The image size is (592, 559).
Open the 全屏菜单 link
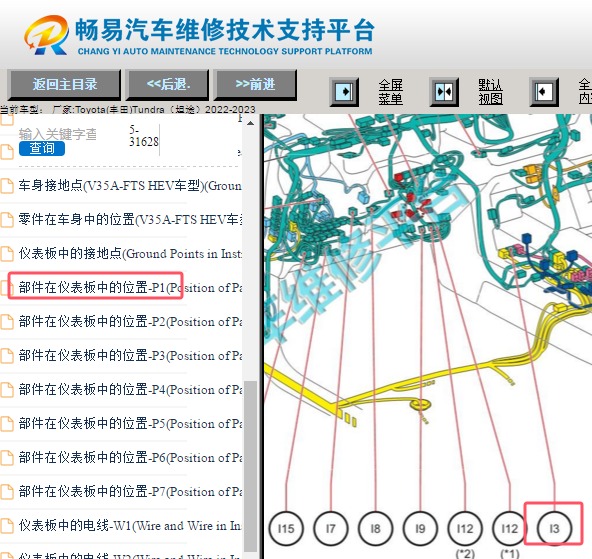[x=391, y=92]
